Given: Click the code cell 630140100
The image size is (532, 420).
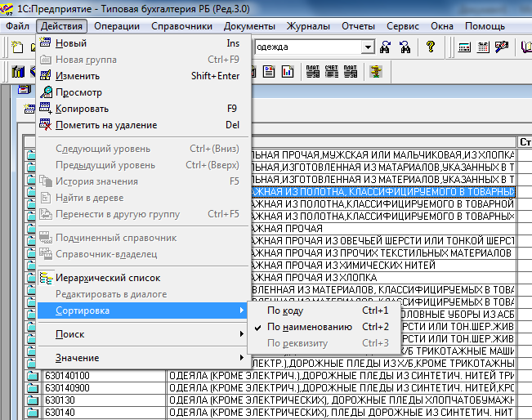Looking at the screenshot, I should click(104, 376).
